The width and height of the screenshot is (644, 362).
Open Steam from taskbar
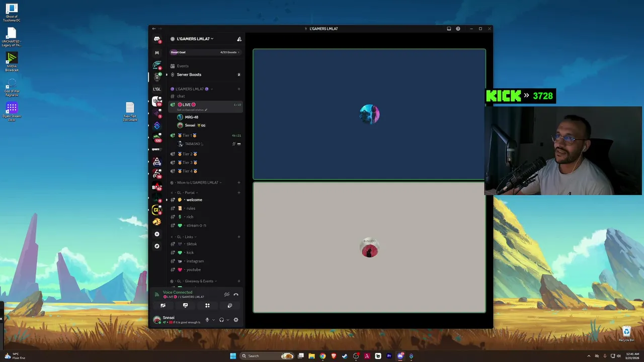(x=345, y=356)
